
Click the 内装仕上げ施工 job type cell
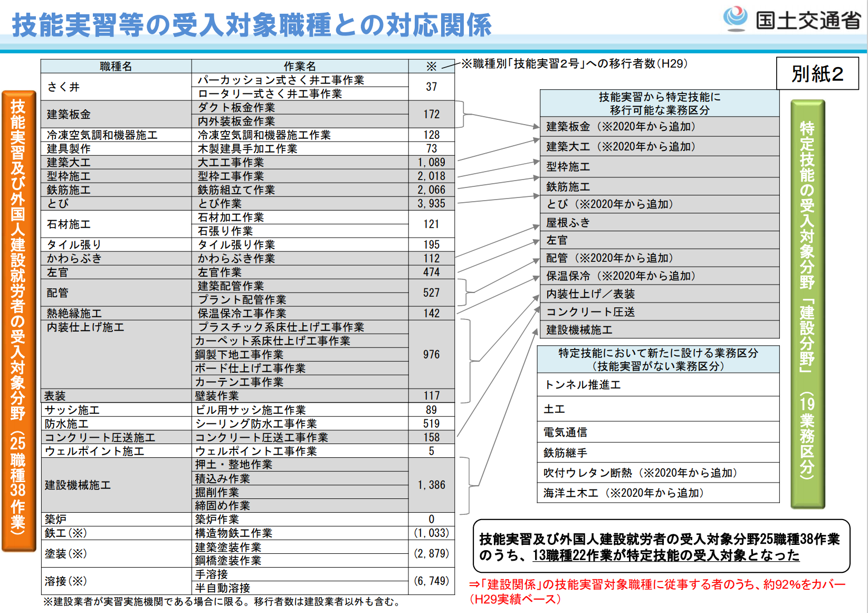(x=116, y=354)
